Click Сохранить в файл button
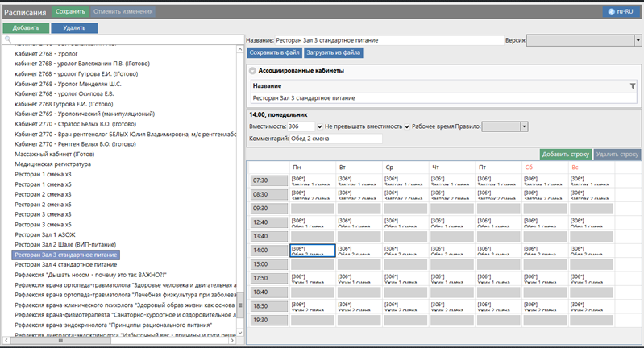Viewport: 644px width, 348px height. coord(274,52)
